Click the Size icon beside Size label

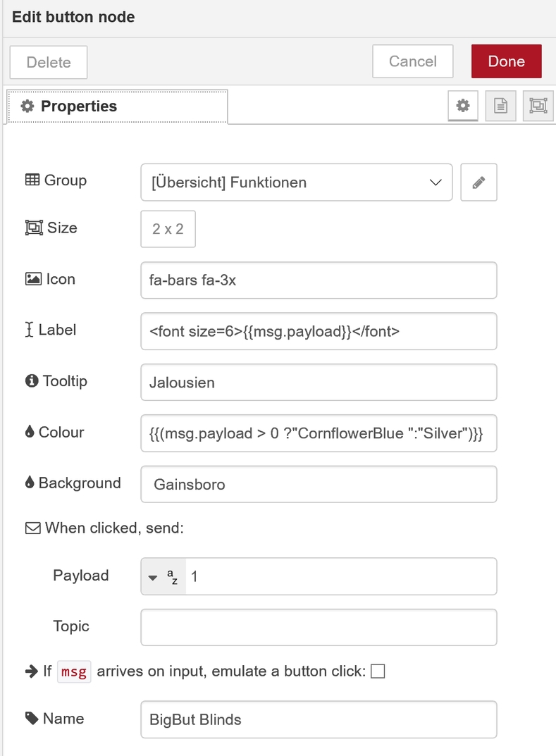[x=34, y=228]
